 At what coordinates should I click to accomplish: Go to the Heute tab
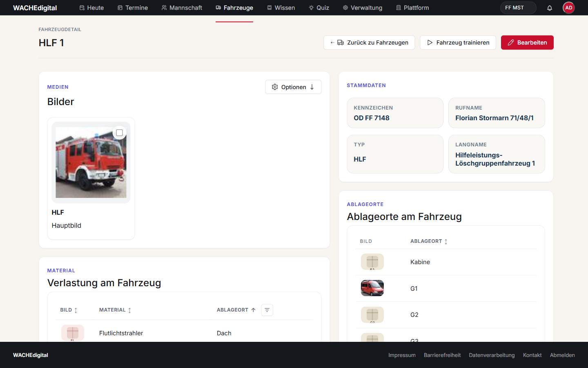pos(91,8)
